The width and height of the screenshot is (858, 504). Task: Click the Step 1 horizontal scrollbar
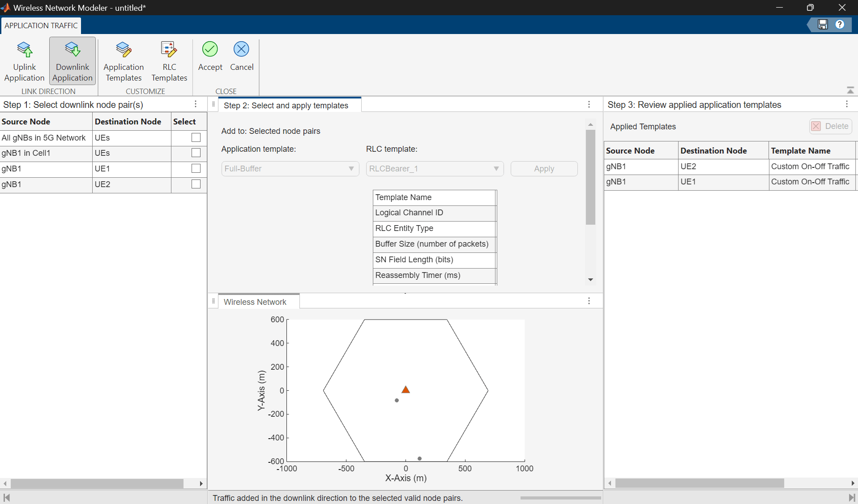point(97,484)
